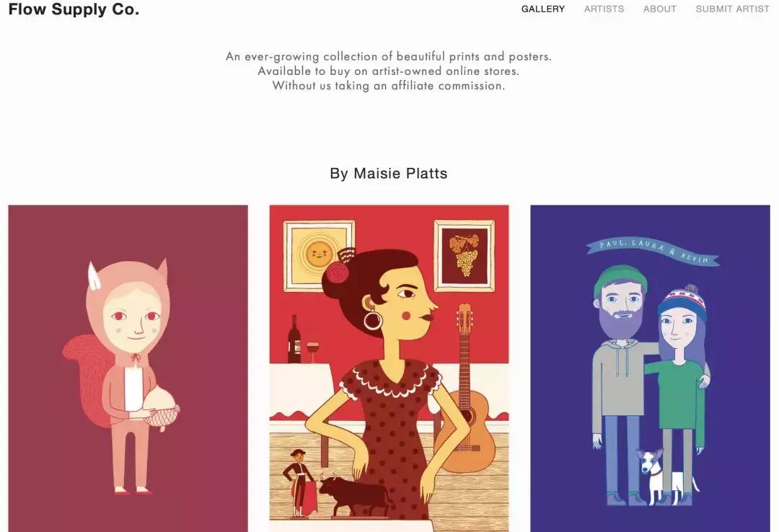This screenshot has width=779, height=532.
Task: Open the About page link
Action: click(660, 9)
